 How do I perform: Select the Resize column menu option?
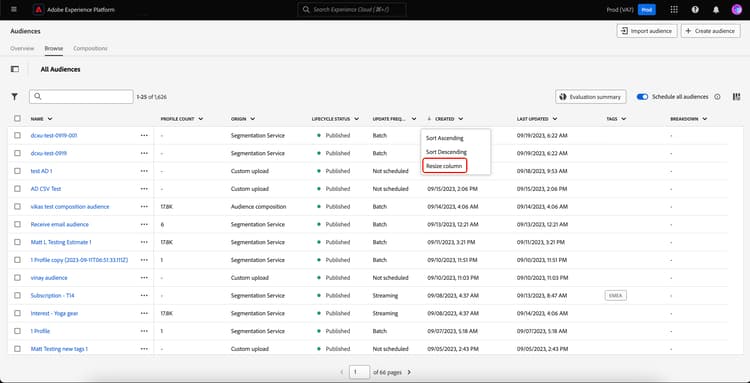click(444, 165)
